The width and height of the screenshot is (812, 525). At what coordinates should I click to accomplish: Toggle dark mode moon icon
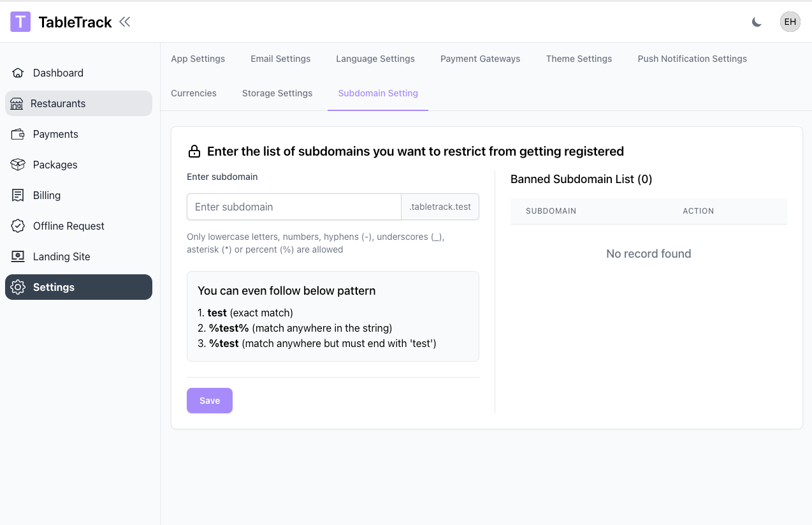(x=757, y=22)
